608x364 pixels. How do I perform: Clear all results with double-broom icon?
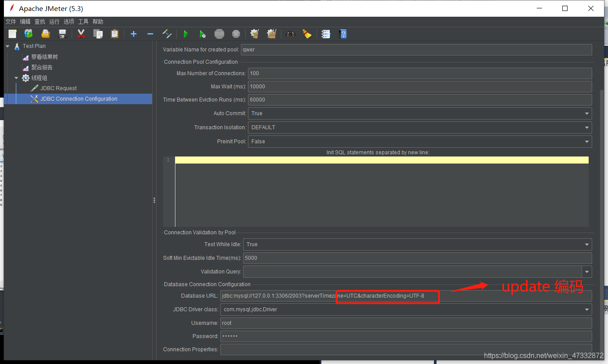pyautogui.click(x=272, y=34)
